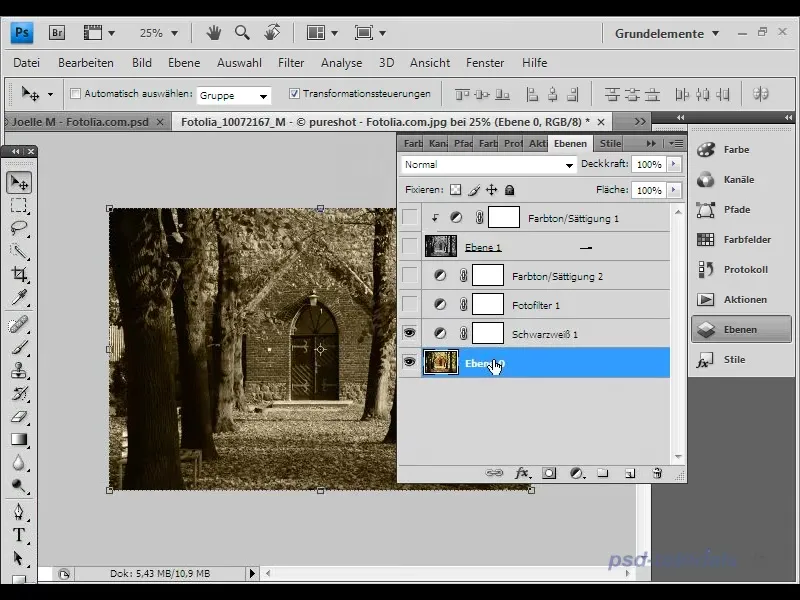The width and height of the screenshot is (800, 600).
Task: Select the Type tool
Action: tap(19, 535)
